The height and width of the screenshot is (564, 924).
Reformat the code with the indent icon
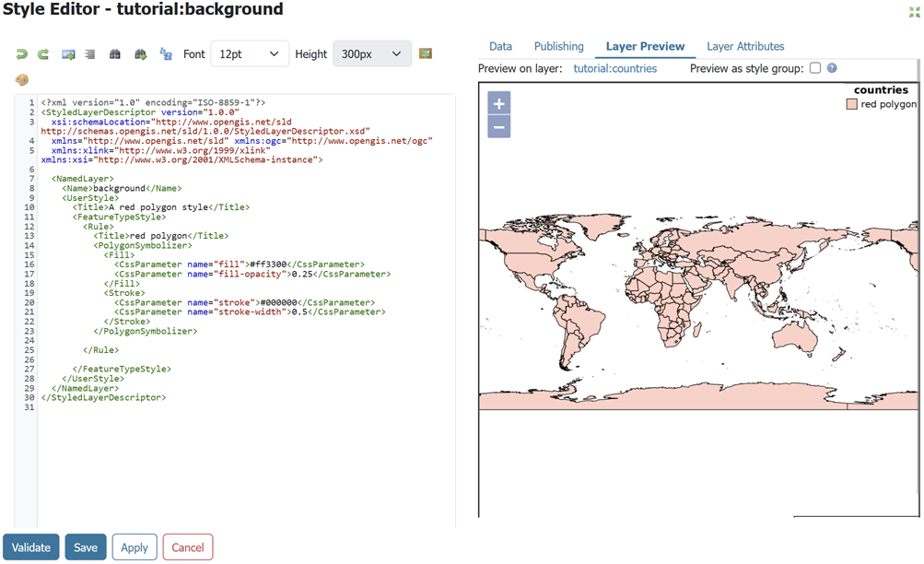pyautogui.click(x=90, y=54)
